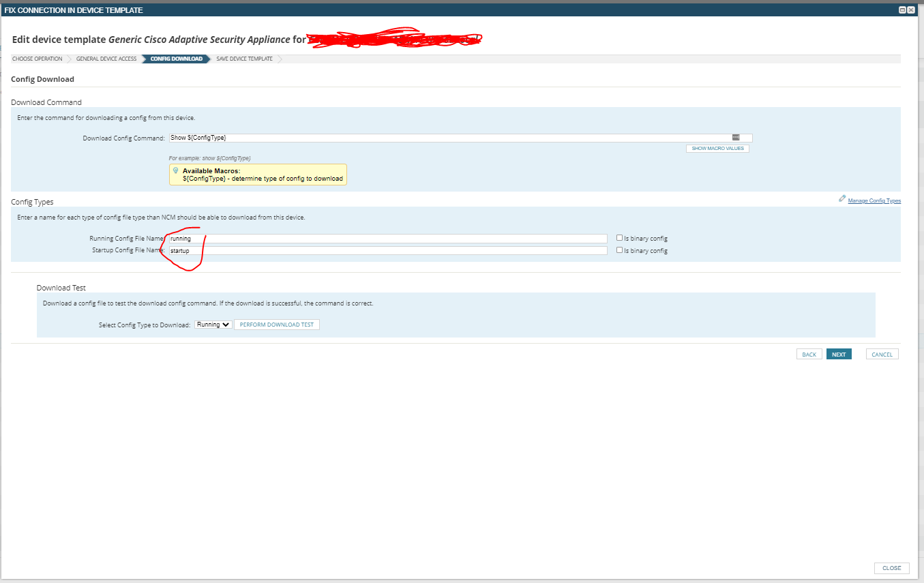
Task: Go to the Save Device Template step
Action: [x=244, y=59]
